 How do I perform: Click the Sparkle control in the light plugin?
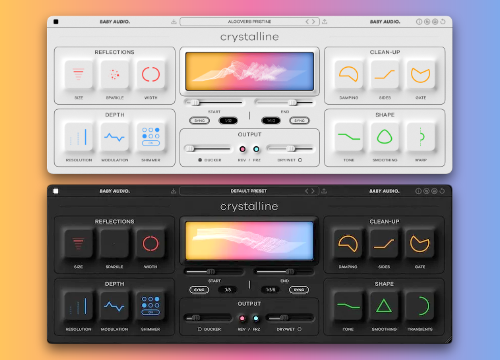click(115, 74)
